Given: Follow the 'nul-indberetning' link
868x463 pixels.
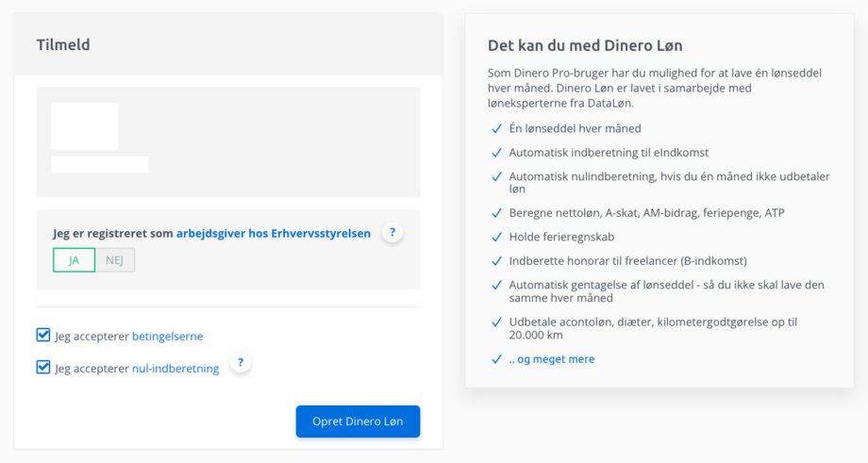Looking at the screenshot, I should tap(175, 369).
